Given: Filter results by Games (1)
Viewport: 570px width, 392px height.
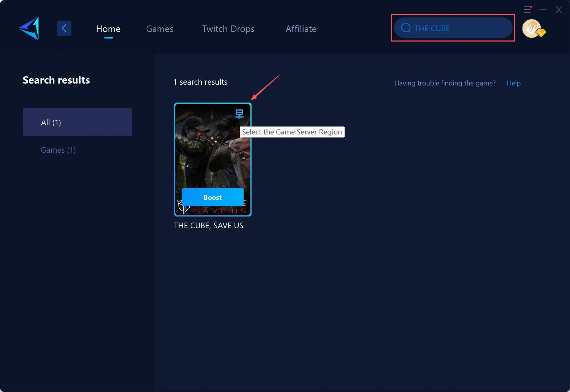Looking at the screenshot, I should pos(58,150).
